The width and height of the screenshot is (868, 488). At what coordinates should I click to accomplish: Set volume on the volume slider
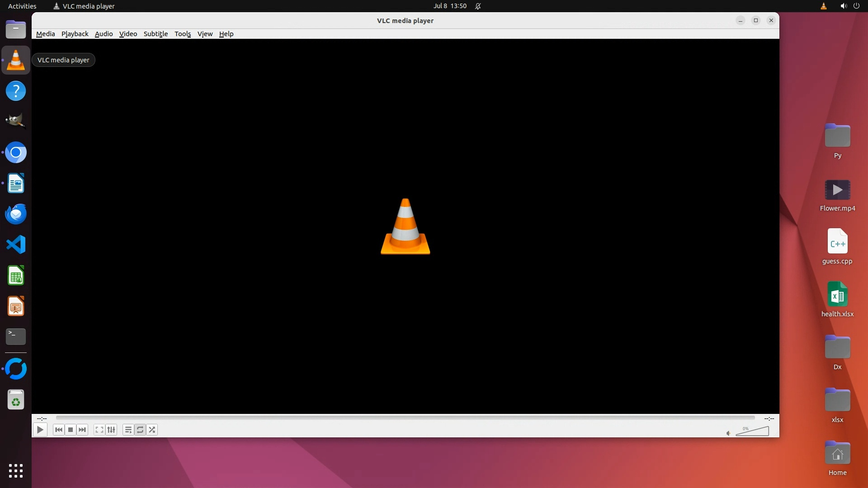coord(753,432)
